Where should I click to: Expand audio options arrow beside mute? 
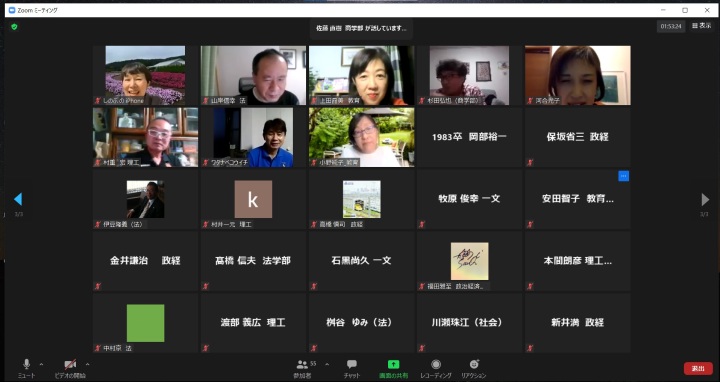coord(41,365)
